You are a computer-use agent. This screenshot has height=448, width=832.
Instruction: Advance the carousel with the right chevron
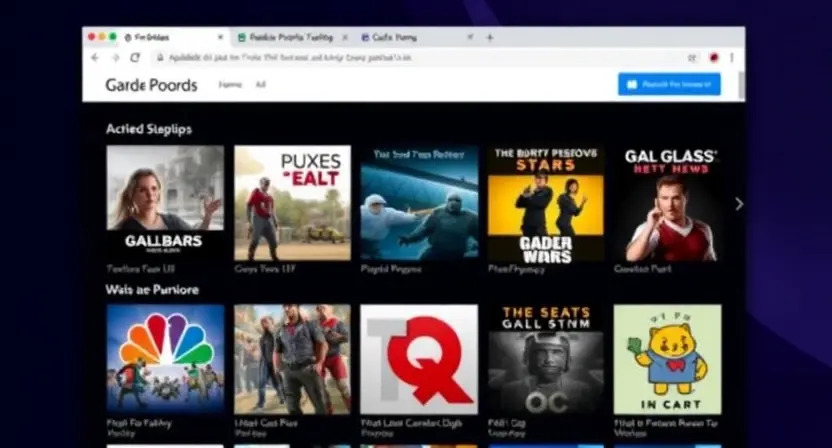pos(739,204)
